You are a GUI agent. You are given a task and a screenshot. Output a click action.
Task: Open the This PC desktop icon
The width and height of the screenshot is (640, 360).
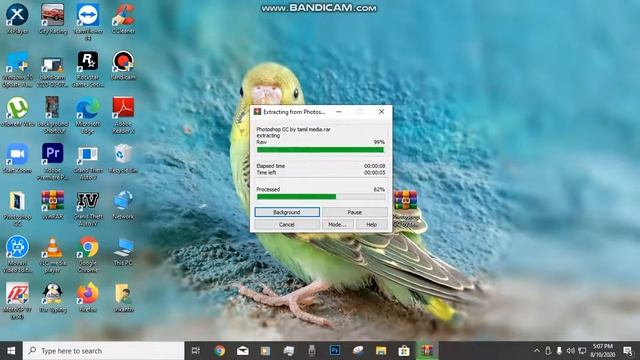123,251
